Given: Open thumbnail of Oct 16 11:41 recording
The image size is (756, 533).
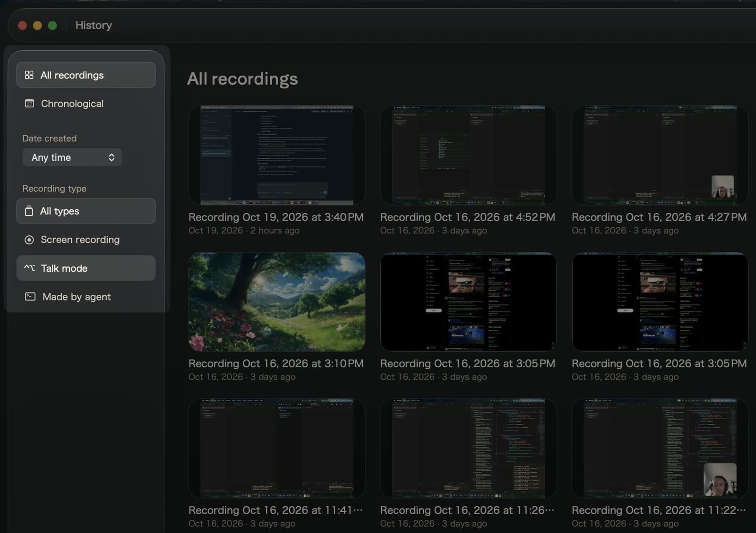Looking at the screenshot, I should [x=277, y=448].
